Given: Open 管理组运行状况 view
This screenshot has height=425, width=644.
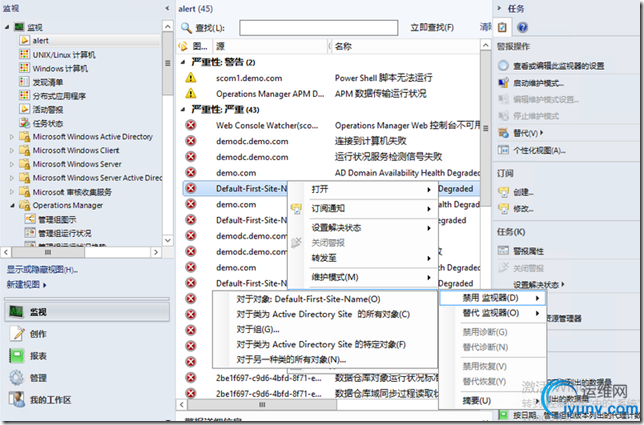Looking at the screenshot, I should (x=64, y=233).
